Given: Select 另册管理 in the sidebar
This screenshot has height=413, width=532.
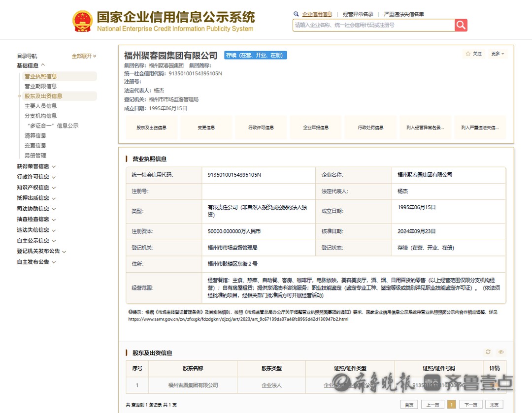Looking at the screenshot, I should [35, 155].
